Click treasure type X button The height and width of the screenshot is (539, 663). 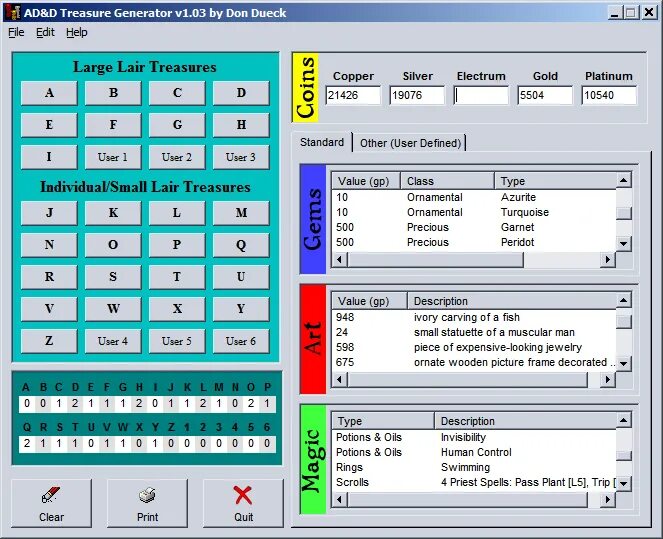pos(177,309)
